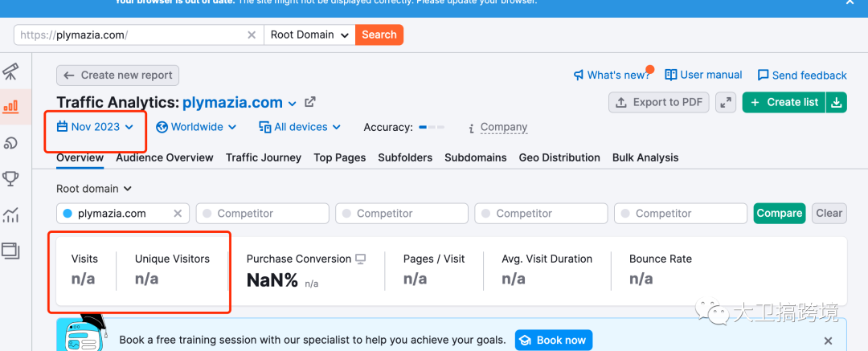Open the Worldwide region dropdown

point(197,128)
